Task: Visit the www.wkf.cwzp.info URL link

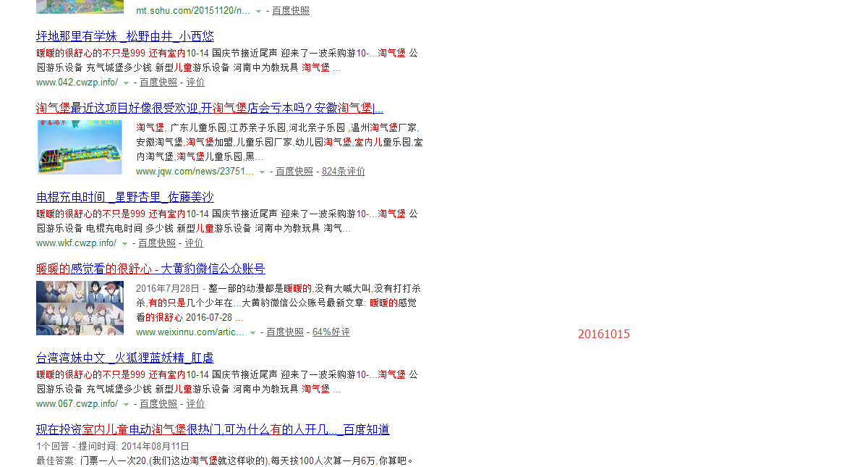Action: tap(76, 243)
